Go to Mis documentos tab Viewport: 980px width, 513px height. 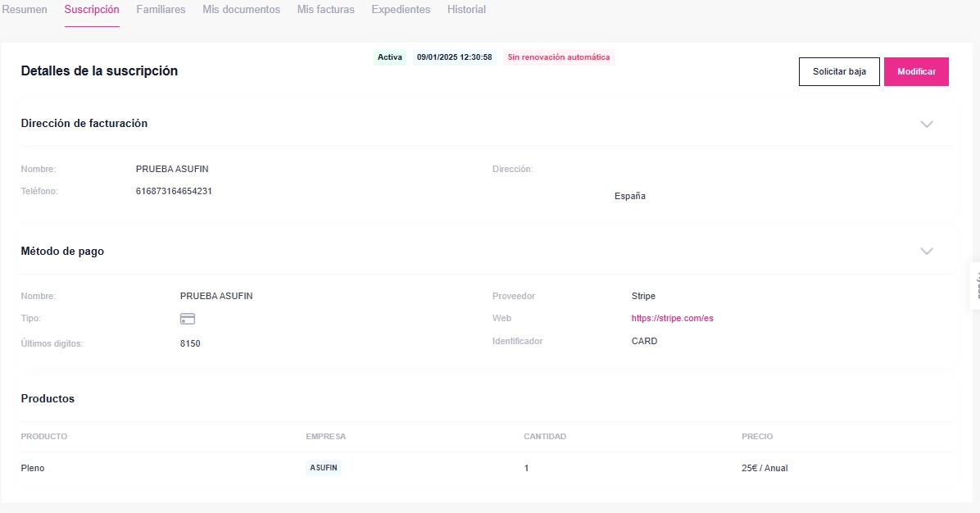[x=241, y=10]
